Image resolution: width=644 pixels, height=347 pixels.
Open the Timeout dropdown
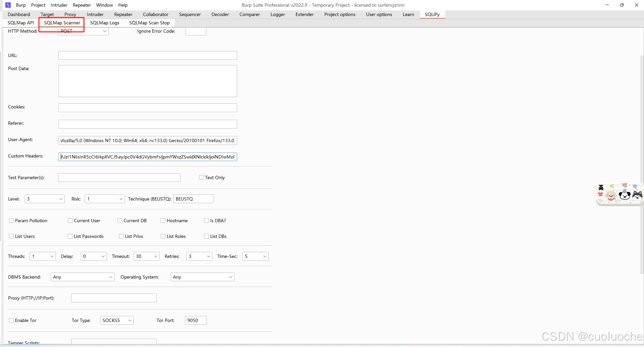[x=147, y=256]
